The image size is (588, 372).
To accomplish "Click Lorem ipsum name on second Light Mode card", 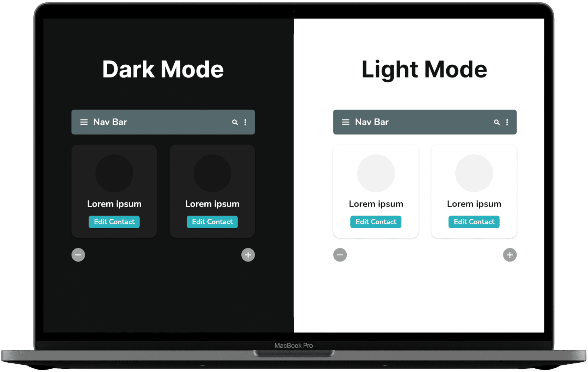I will pos(474,204).
